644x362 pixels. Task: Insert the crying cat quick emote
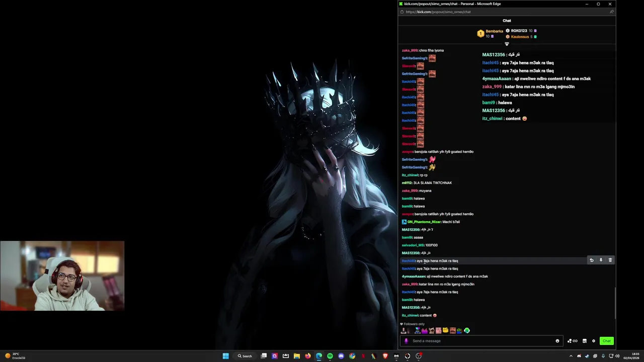pyautogui.click(x=432, y=330)
